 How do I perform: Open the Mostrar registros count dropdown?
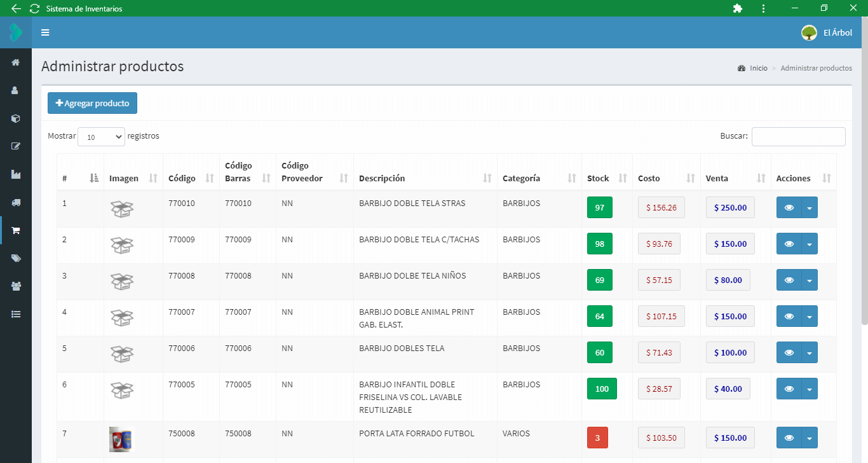101,137
